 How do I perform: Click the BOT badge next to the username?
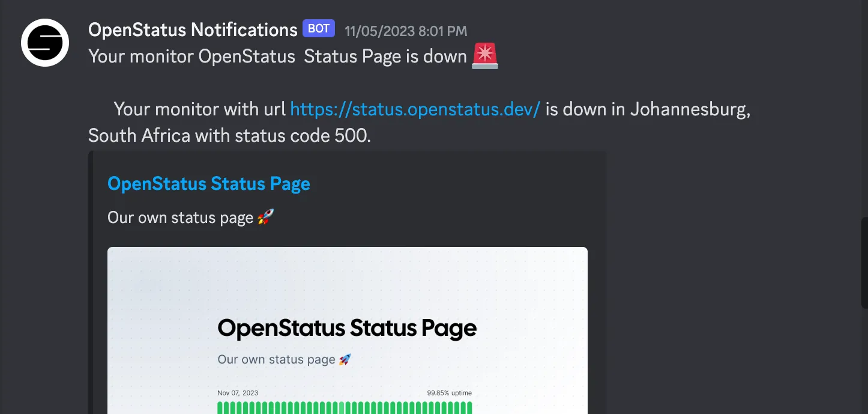tap(318, 28)
